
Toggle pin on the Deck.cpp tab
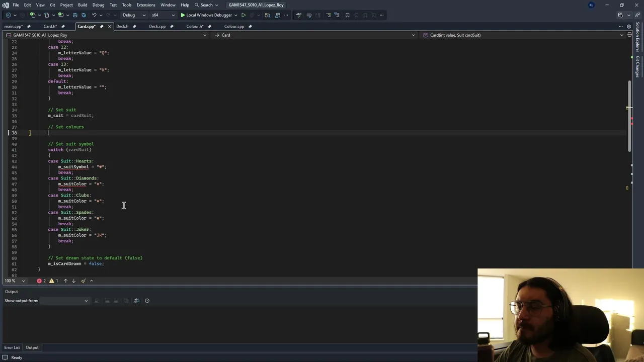(x=171, y=26)
